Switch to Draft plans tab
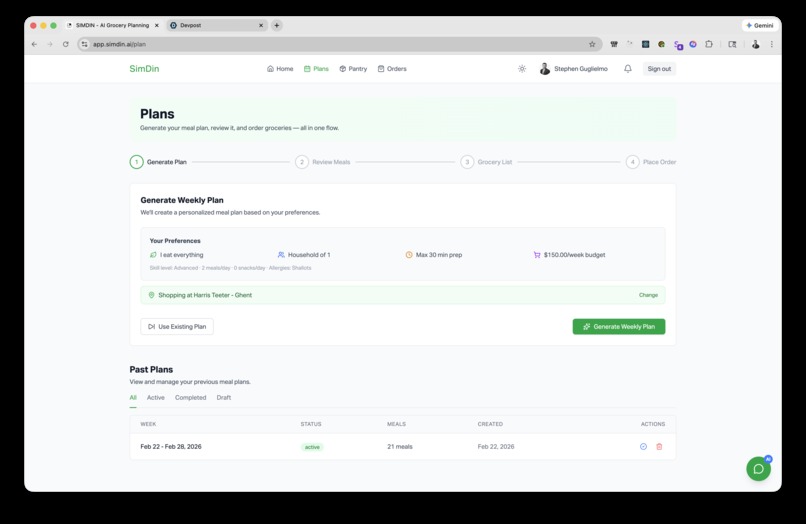 coord(224,397)
